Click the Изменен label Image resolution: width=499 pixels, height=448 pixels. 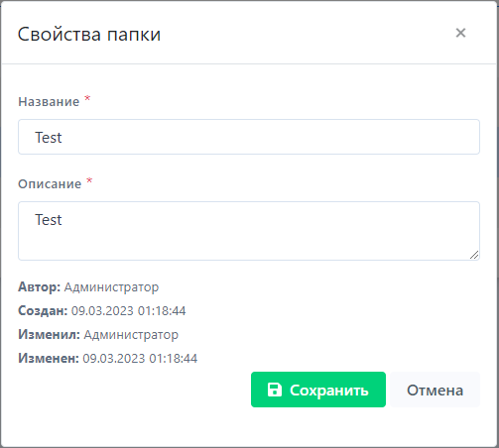coord(49,358)
